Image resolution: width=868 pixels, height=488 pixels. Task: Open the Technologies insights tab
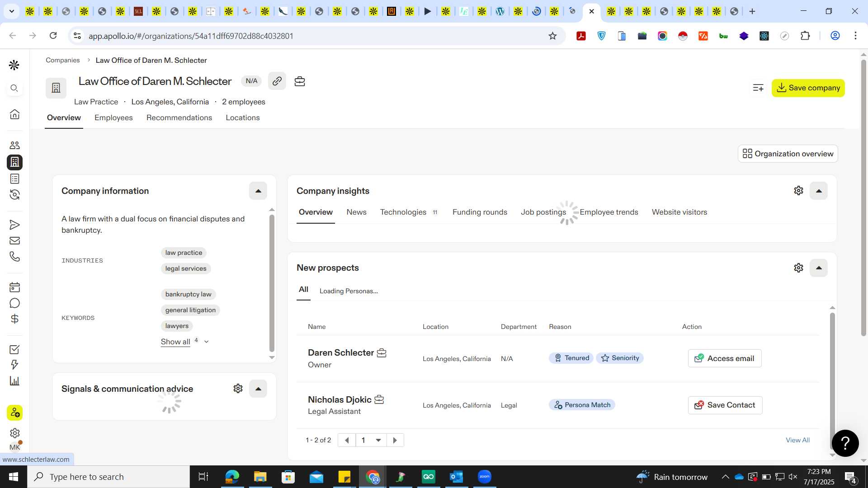(x=409, y=212)
